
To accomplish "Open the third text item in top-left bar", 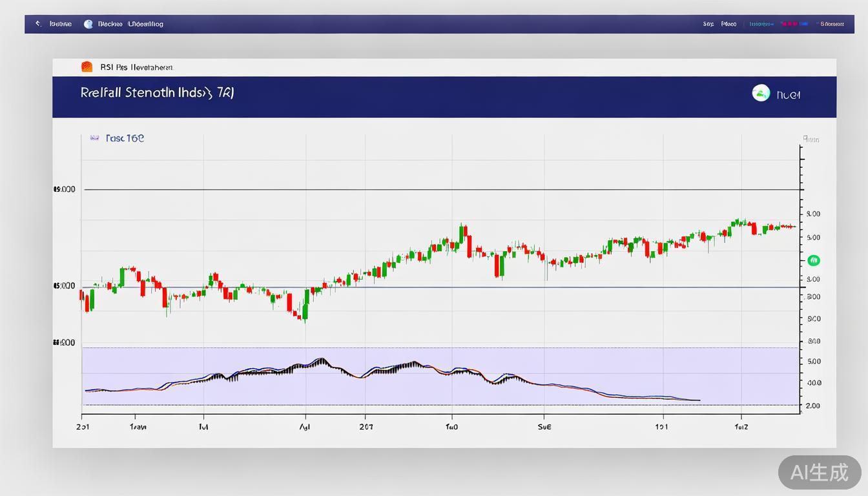I will pyautogui.click(x=146, y=24).
